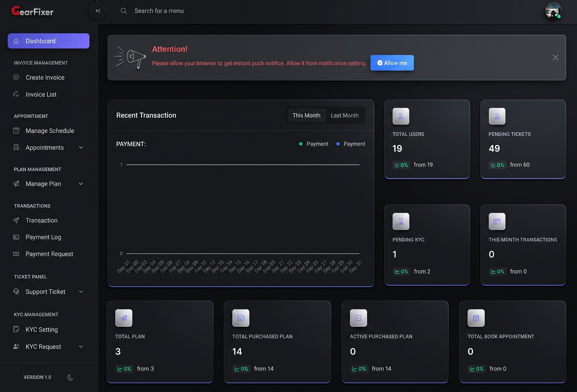Open the Dashboard menu item
The width and height of the screenshot is (577, 392).
(x=49, y=41)
